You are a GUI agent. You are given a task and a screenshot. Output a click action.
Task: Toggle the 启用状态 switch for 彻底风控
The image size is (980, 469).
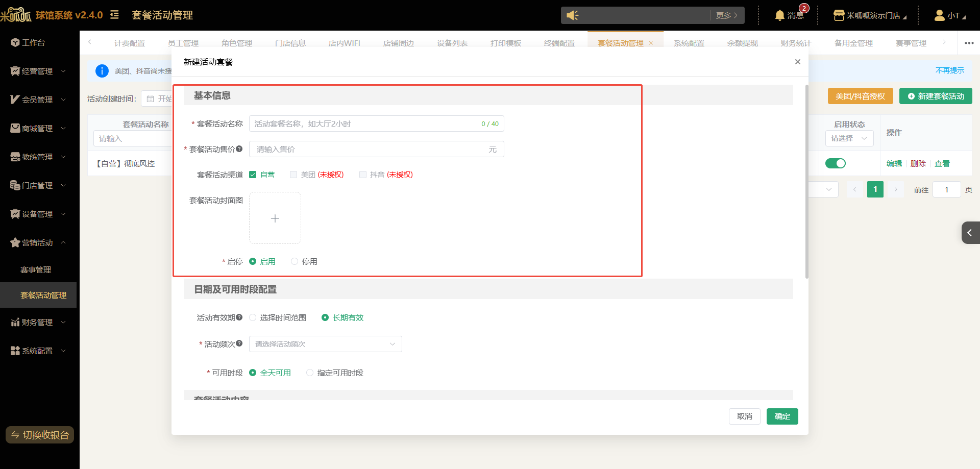click(836, 163)
